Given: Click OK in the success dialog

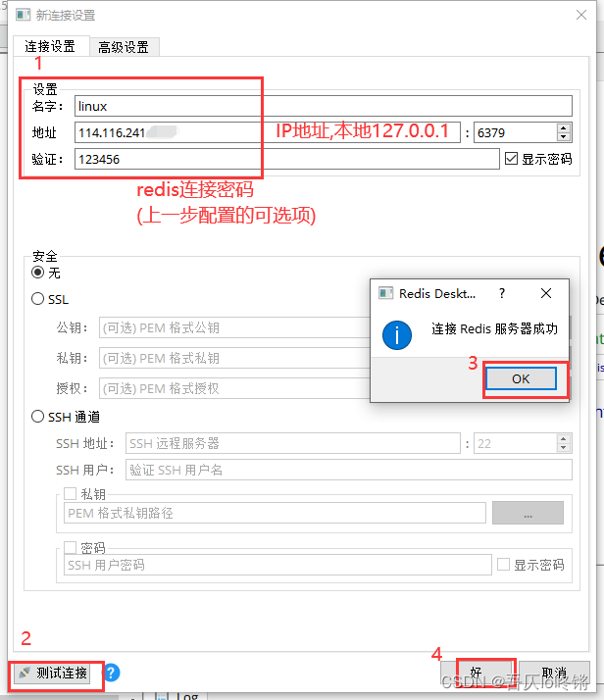Looking at the screenshot, I should (x=521, y=378).
